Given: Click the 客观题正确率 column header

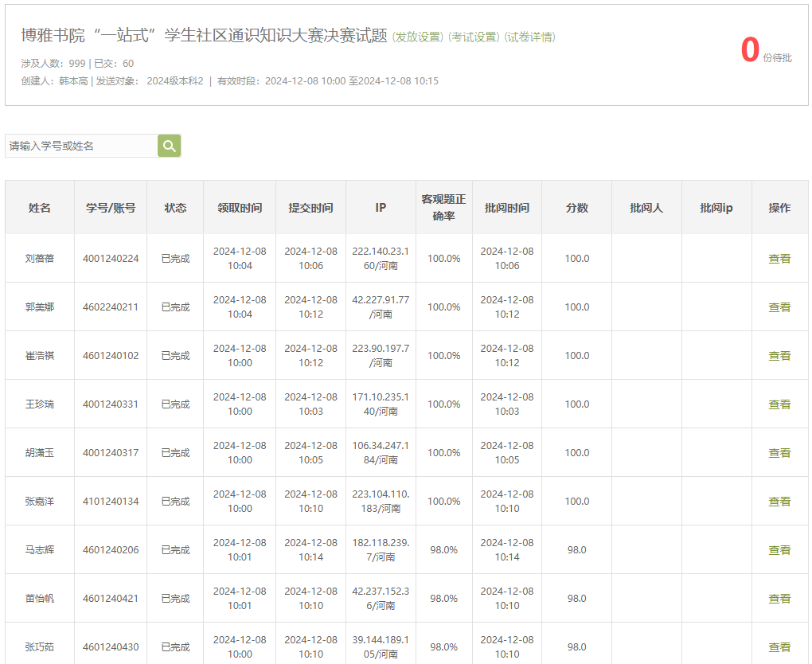Looking at the screenshot, I should coord(443,208).
